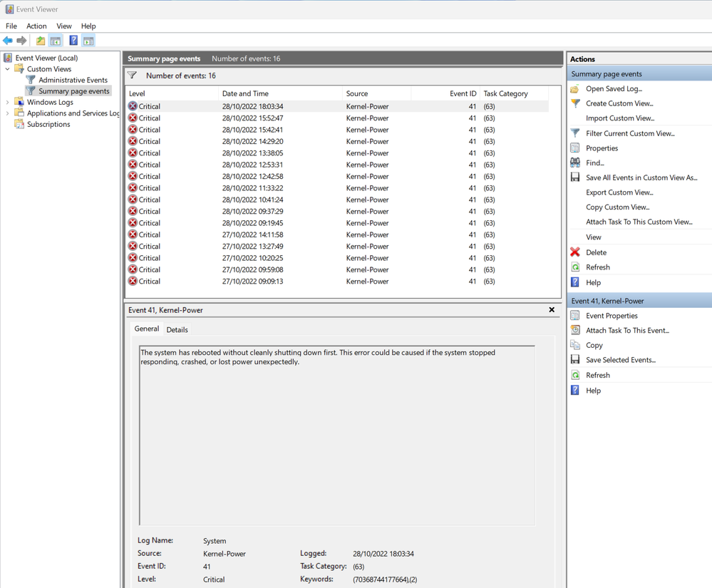This screenshot has width=712, height=588.
Task: Select event logged 28/10/2022 14:29:20
Action: point(337,142)
